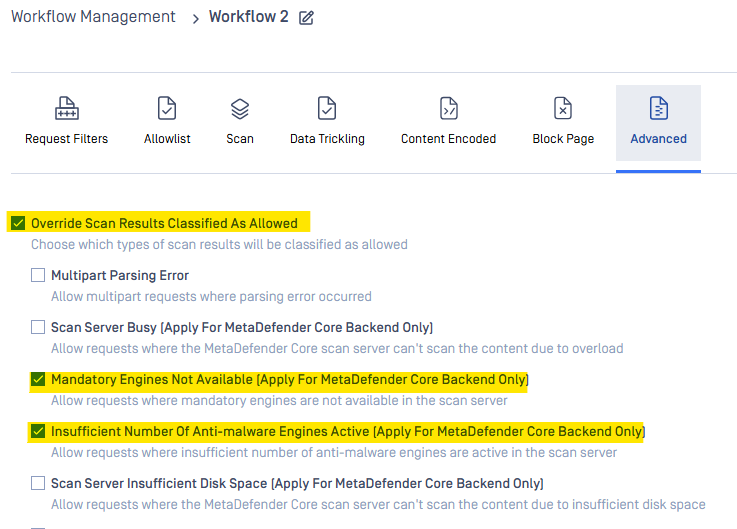
Task: Tick the Scan Server Busy checkbox
Action: 38,327
